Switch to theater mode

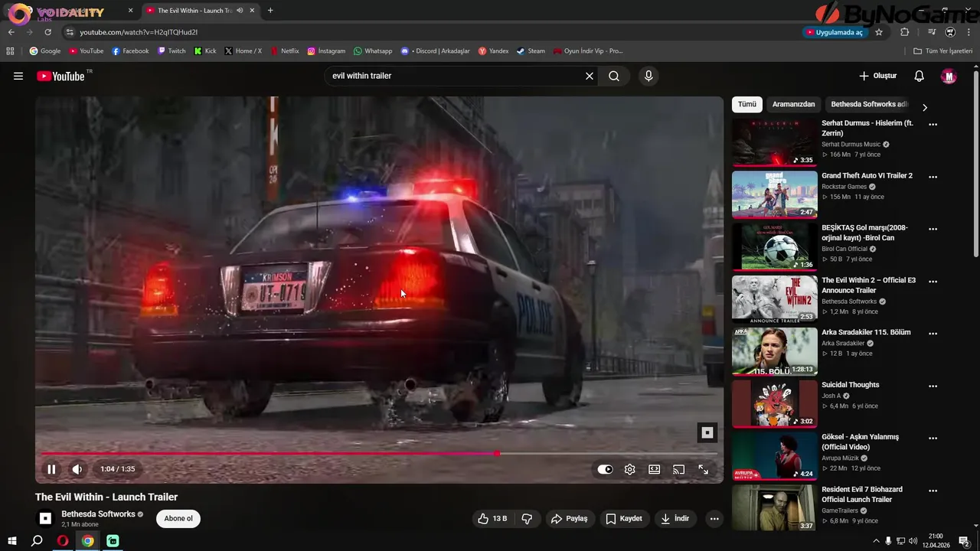[654, 469]
